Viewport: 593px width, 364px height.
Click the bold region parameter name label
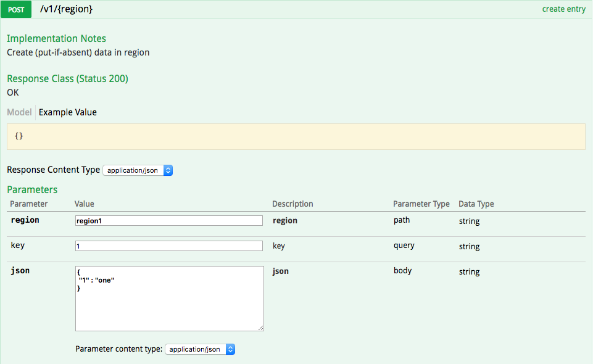25,220
